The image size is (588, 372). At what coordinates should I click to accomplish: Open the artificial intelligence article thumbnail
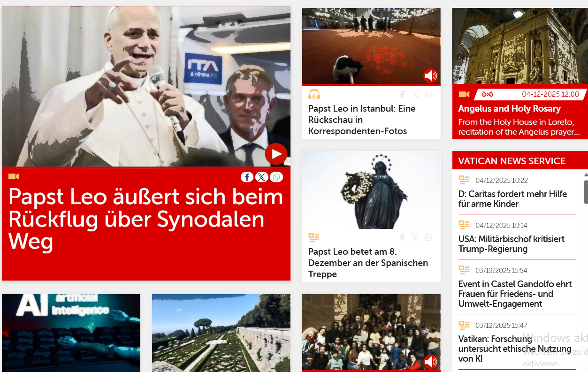(x=71, y=333)
